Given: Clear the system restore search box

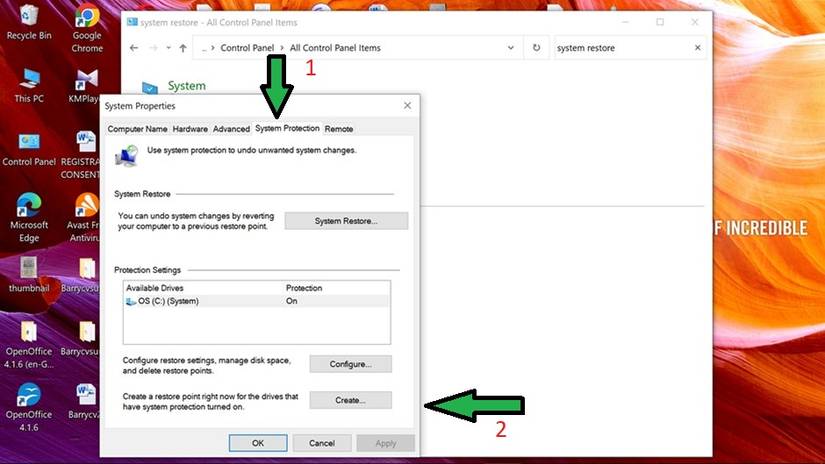Looking at the screenshot, I should (x=698, y=48).
